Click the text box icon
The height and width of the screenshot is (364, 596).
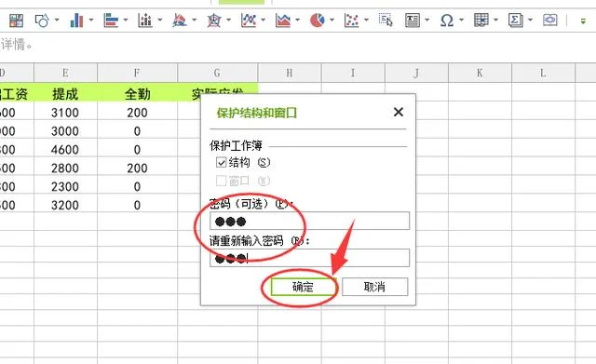point(413,20)
